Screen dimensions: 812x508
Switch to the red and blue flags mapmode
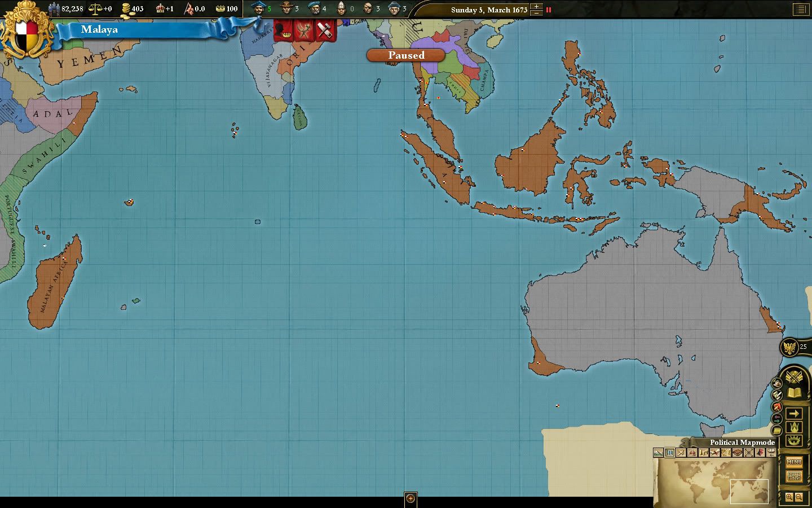pos(760,452)
